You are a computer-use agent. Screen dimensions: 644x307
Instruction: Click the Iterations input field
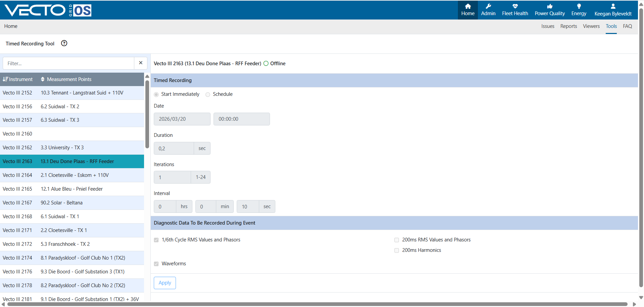point(172,177)
